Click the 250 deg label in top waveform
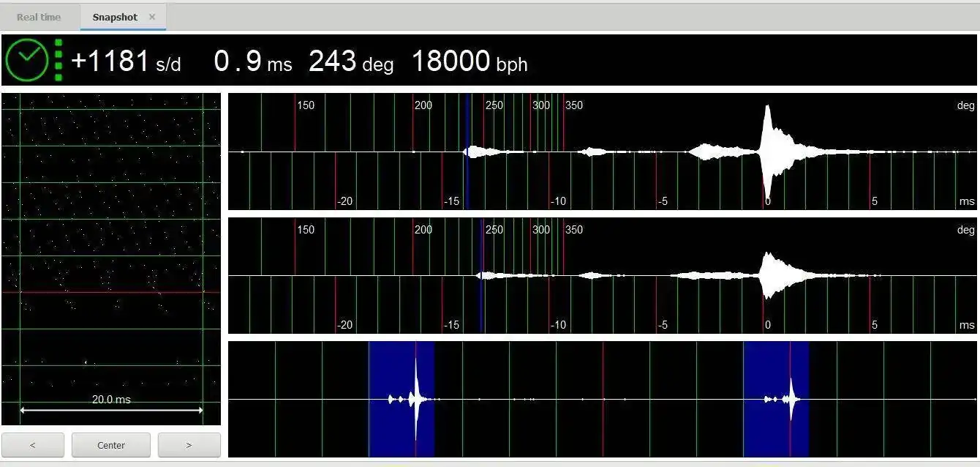Image resolution: width=980 pixels, height=467 pixels. tap(494, 105)
